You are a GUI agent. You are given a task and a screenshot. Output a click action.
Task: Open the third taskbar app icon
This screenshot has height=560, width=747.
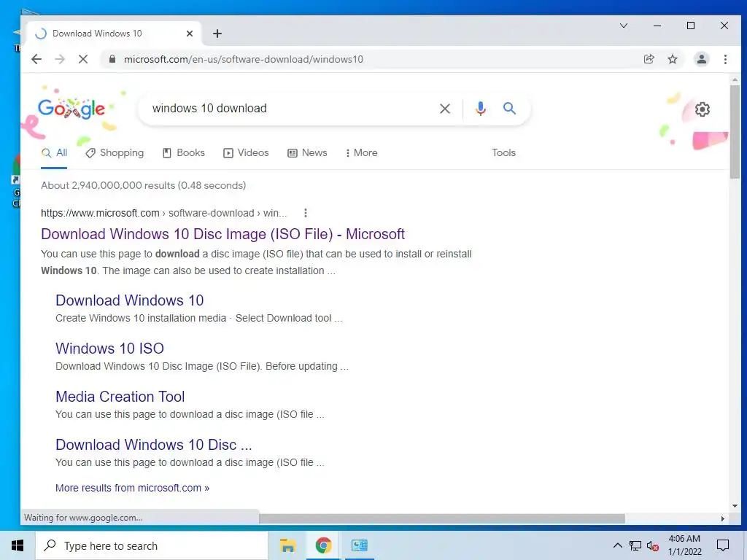pyautogui.click(x=360, y=545)
